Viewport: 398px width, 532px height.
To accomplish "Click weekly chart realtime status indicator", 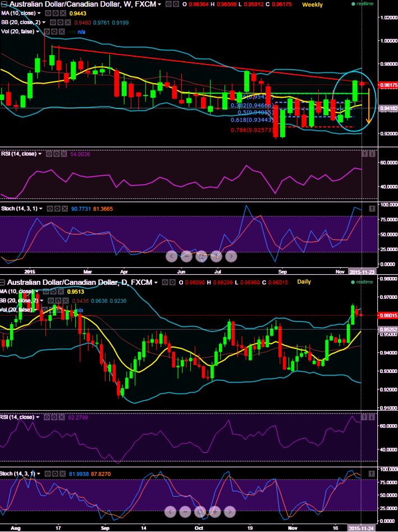I will pos(363,4).
